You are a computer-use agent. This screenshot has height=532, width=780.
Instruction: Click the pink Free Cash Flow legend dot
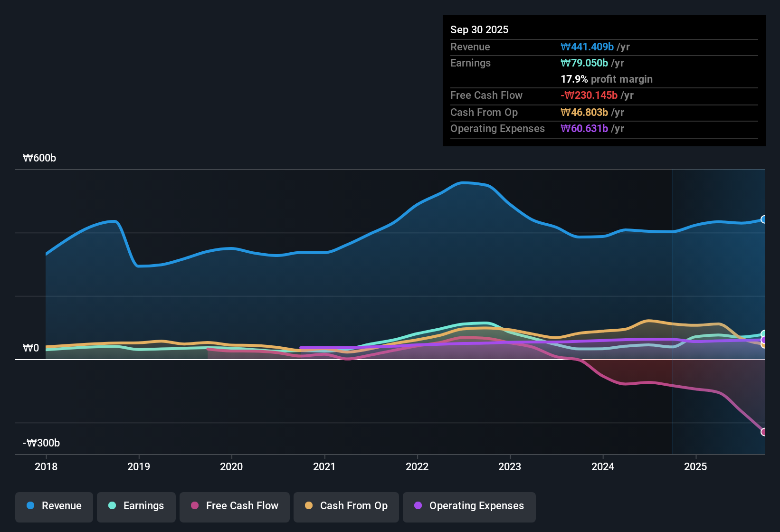tap(194, 506)
